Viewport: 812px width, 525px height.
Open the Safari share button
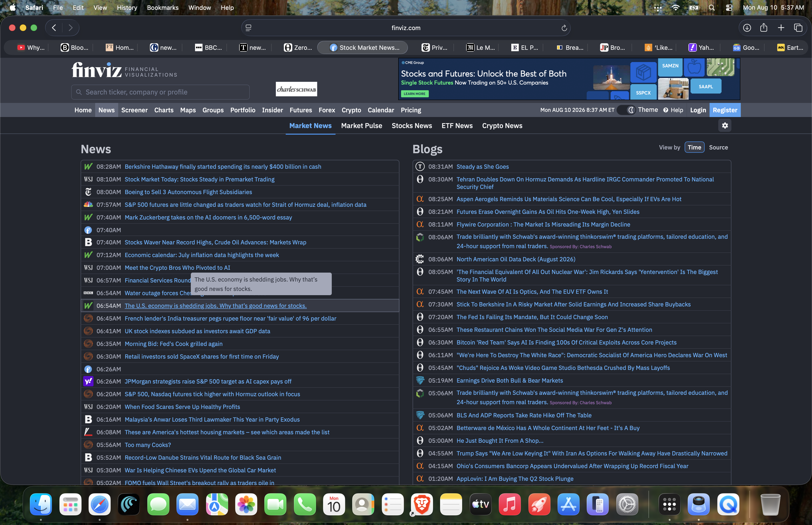[x=764, y=28]
